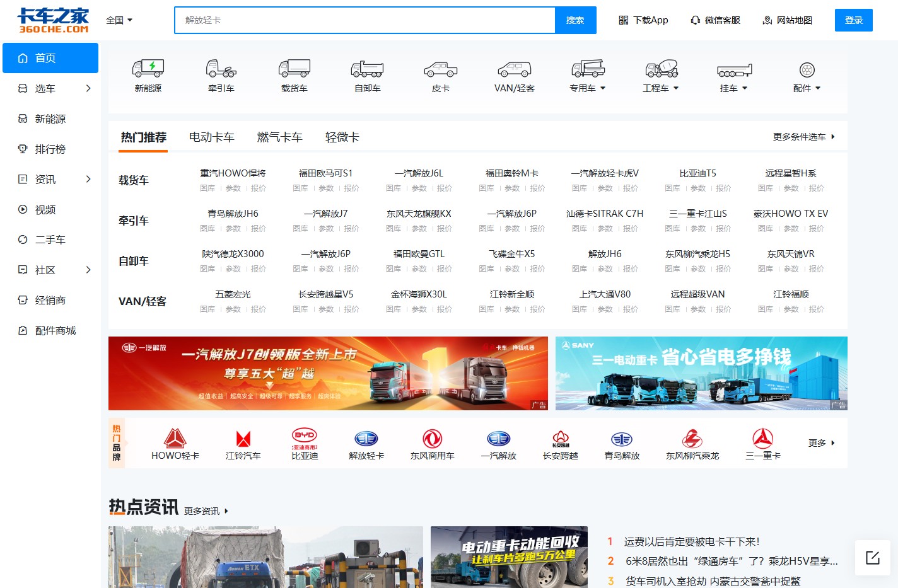Select the 三一重卡 brand logo
898x588 pixels.
[763, 438]
